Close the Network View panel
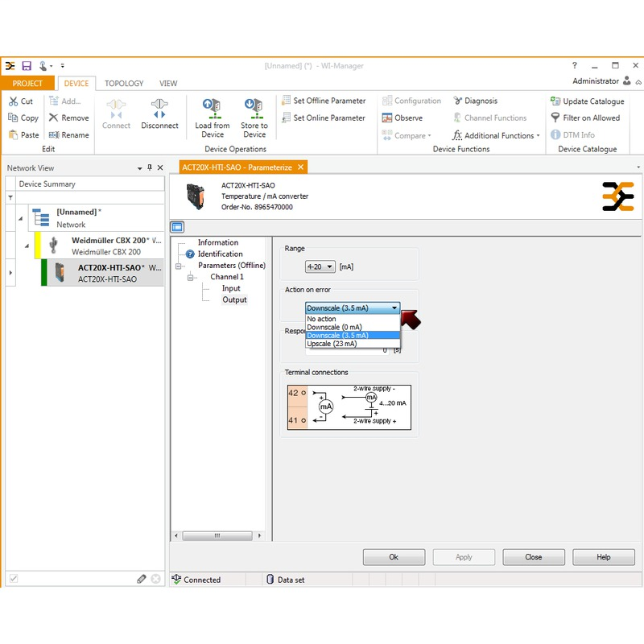The width and height of the screenshot is (644, 644). (160, 167)
